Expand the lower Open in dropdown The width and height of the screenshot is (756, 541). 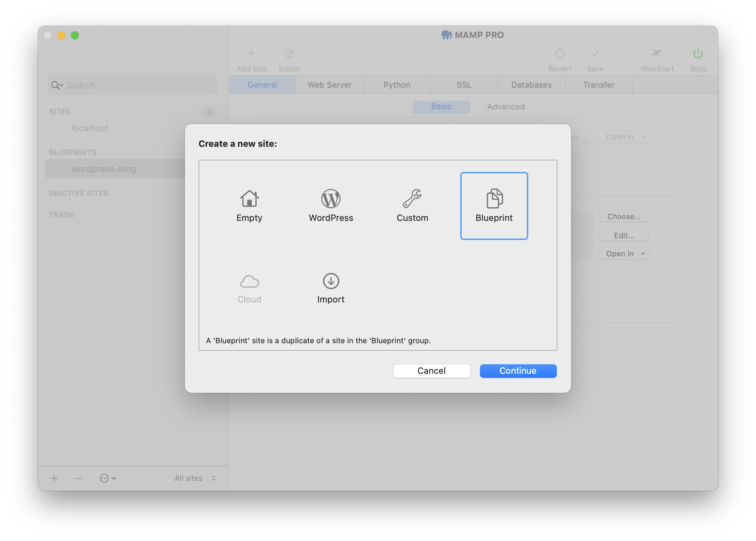click(x=624, y=254)
